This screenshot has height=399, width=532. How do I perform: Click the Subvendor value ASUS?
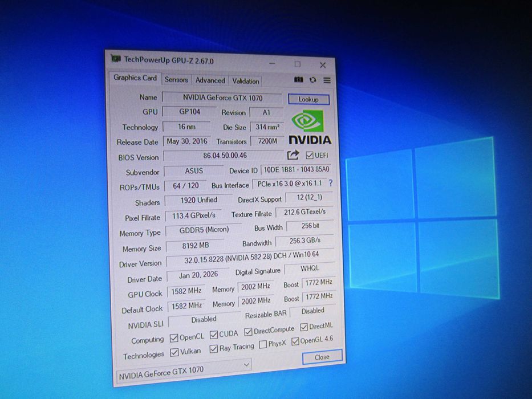194,170
